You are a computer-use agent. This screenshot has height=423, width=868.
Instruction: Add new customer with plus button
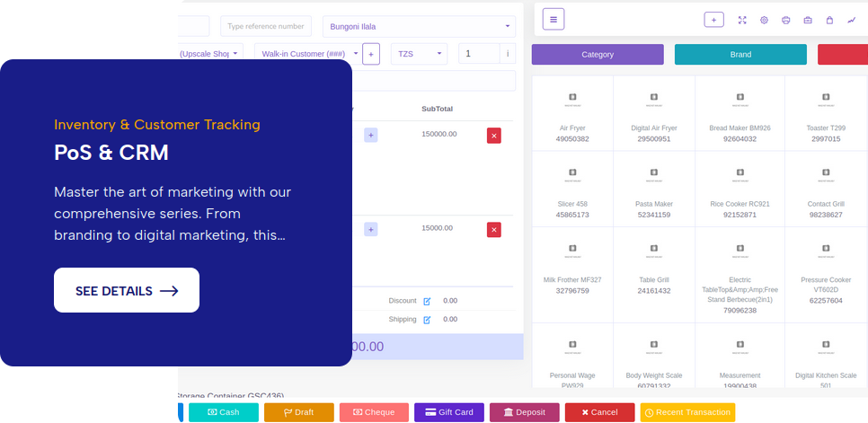[372, 54]
